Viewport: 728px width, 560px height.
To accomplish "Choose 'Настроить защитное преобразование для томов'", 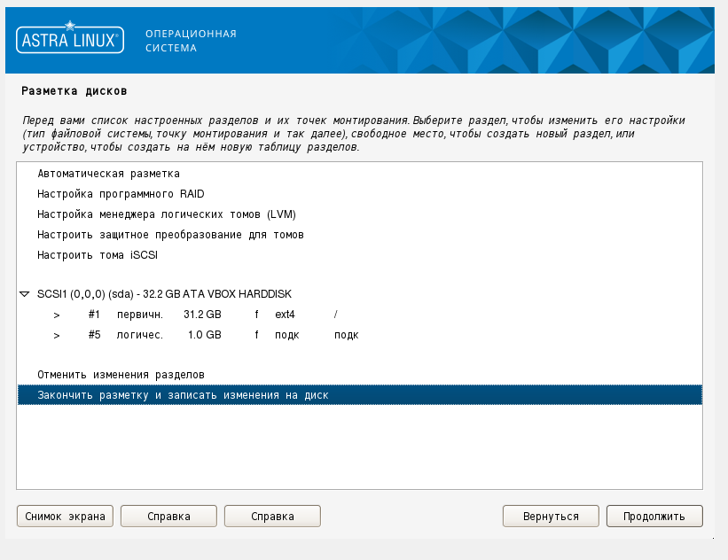I will point(170,235).
